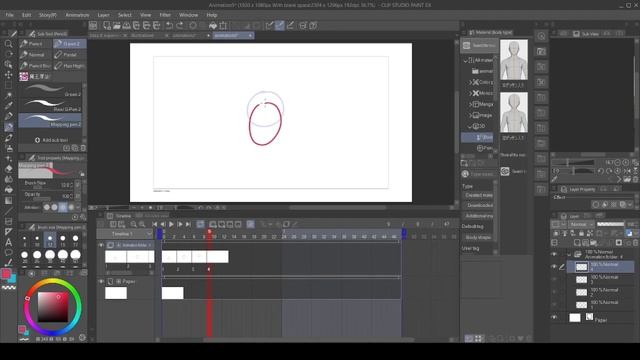Click cel 4 thumbnail in timeline

click(x=217, y=257)
